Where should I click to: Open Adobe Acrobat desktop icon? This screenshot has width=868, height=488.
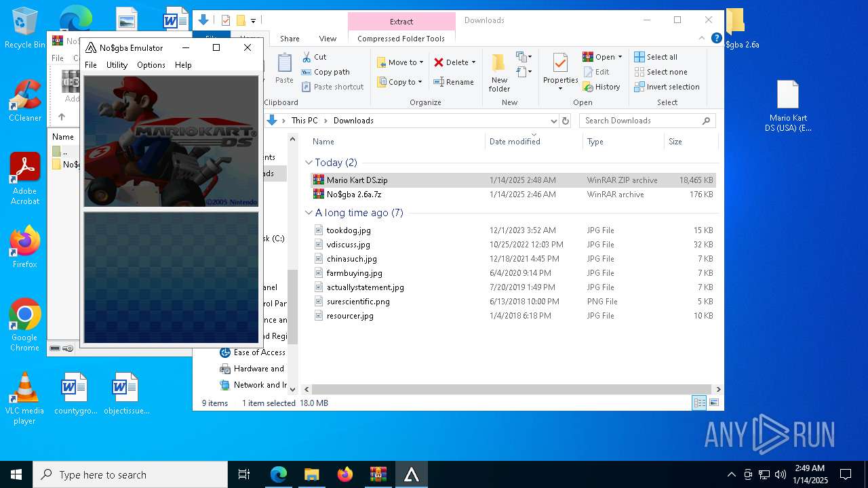(x=24, y=179)
